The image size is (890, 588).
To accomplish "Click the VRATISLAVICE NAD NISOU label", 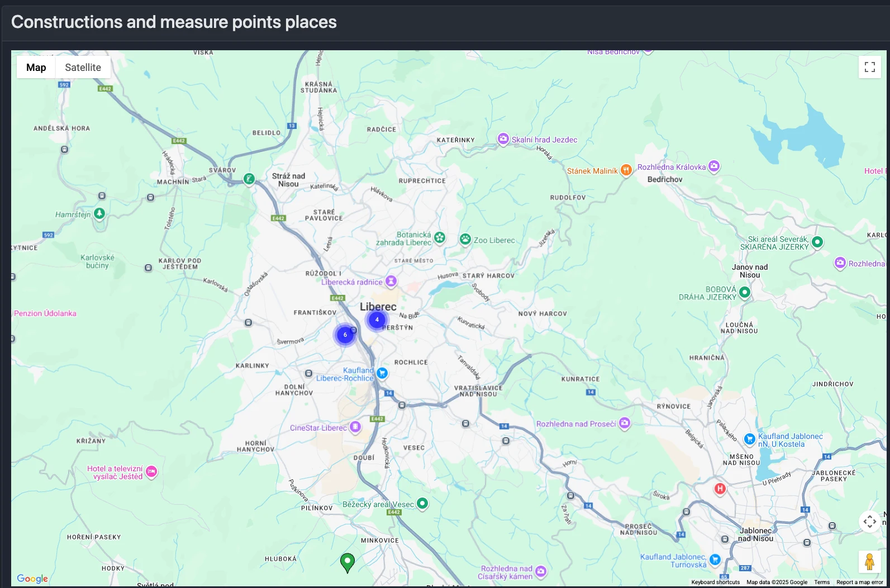I will click(x=478, y=391).
